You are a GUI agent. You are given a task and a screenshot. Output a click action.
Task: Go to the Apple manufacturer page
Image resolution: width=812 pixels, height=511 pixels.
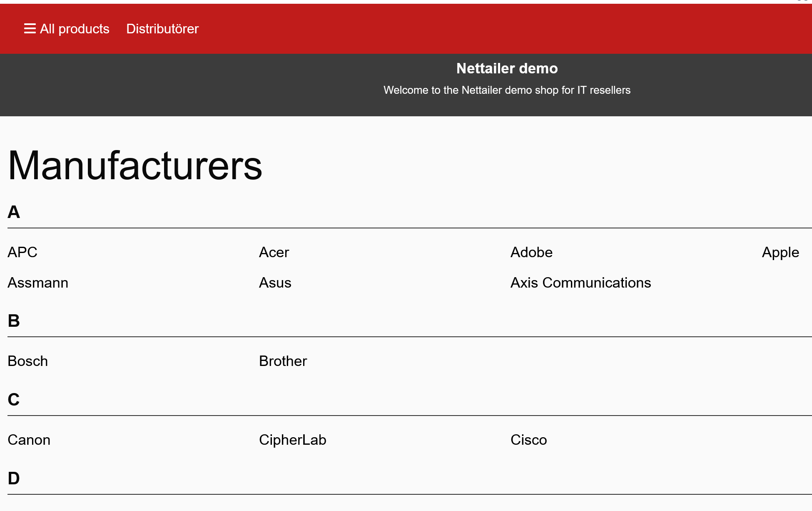780,252
